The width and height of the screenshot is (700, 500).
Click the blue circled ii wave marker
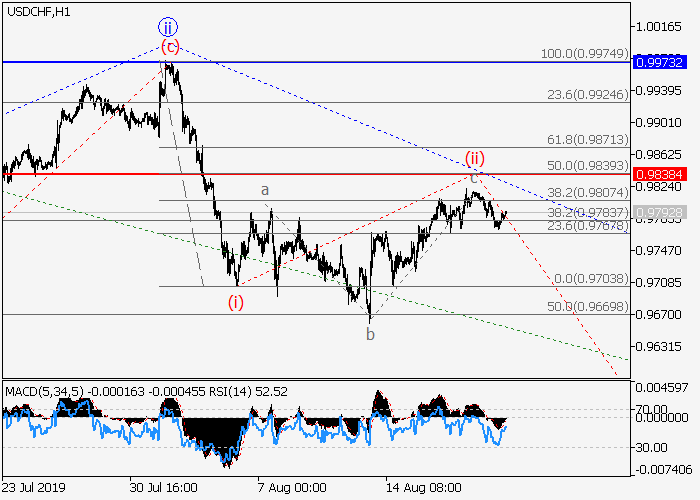click(x=169, y=28)
